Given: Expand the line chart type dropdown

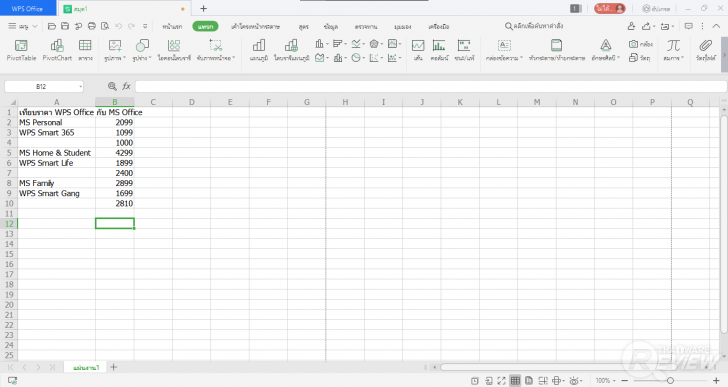Looking at the screenshot, I should pyautogui.click(x=358, y=44).
